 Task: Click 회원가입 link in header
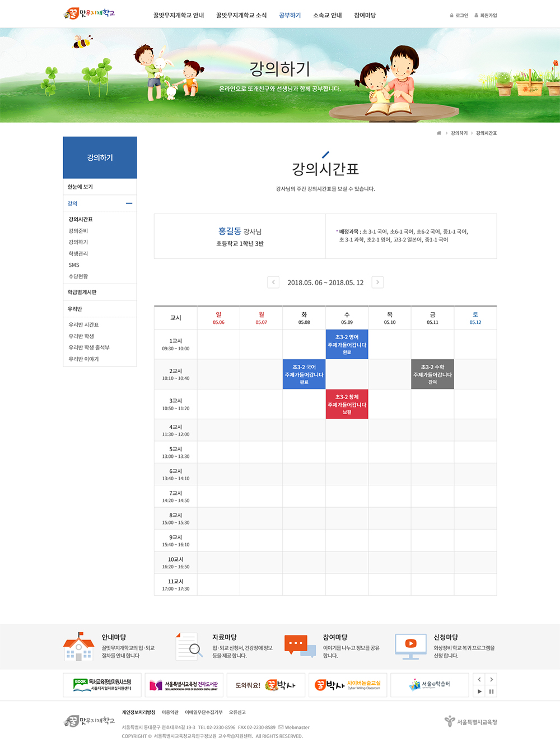point(486,16)
